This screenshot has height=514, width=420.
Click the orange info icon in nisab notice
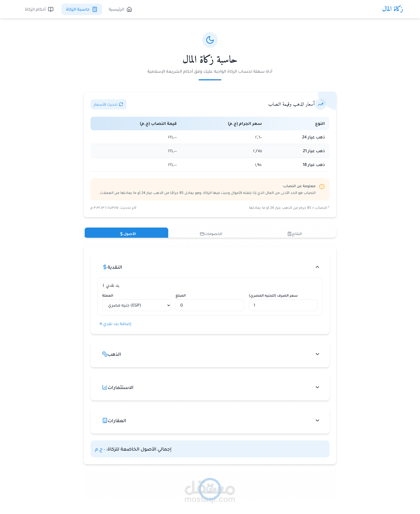(322, 186)
